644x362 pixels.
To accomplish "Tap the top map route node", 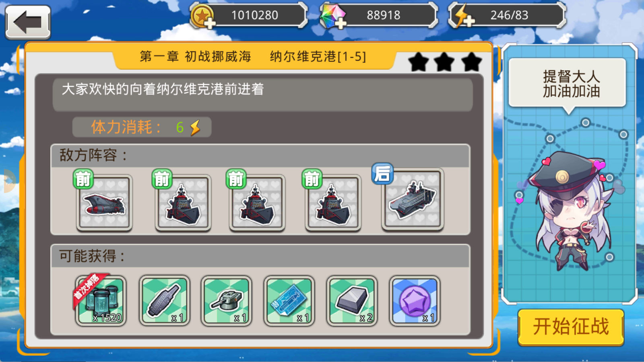I will coord(586,122).
